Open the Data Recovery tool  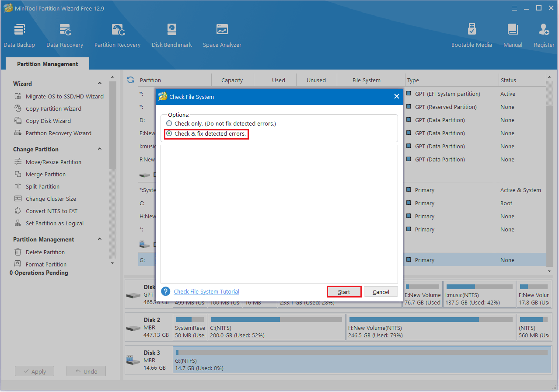point(65,35)
